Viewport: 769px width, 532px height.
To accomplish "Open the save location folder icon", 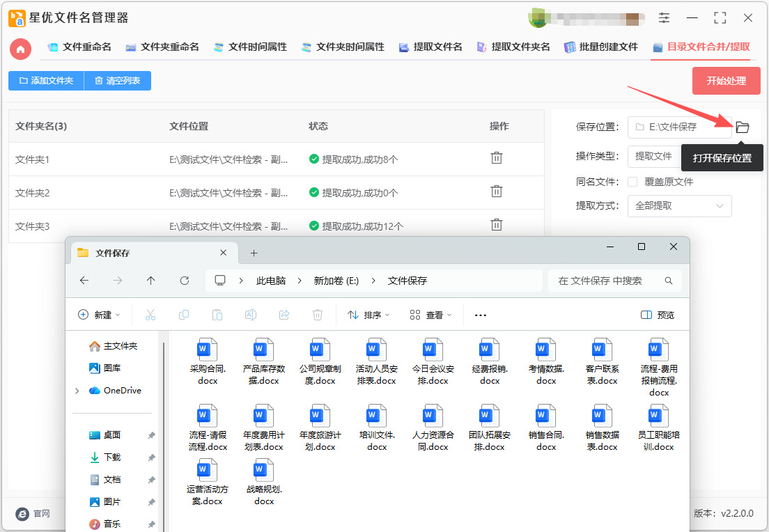I will click(x=743, y=127).
